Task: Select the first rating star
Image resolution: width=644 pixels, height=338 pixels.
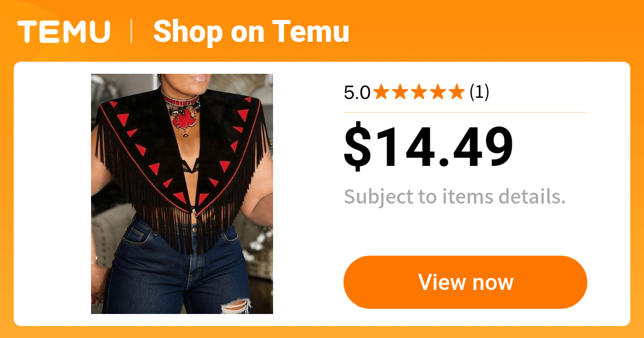Action: (x=382, y=92)
